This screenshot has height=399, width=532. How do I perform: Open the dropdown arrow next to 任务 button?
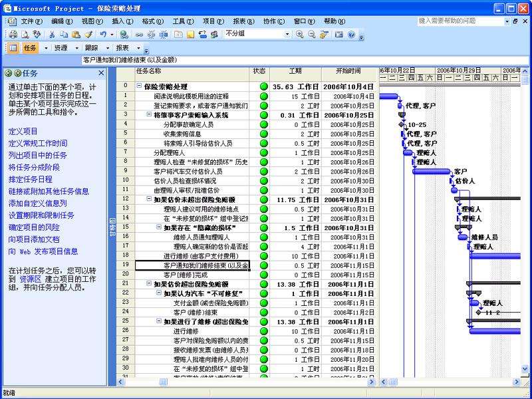click(46, 48)
